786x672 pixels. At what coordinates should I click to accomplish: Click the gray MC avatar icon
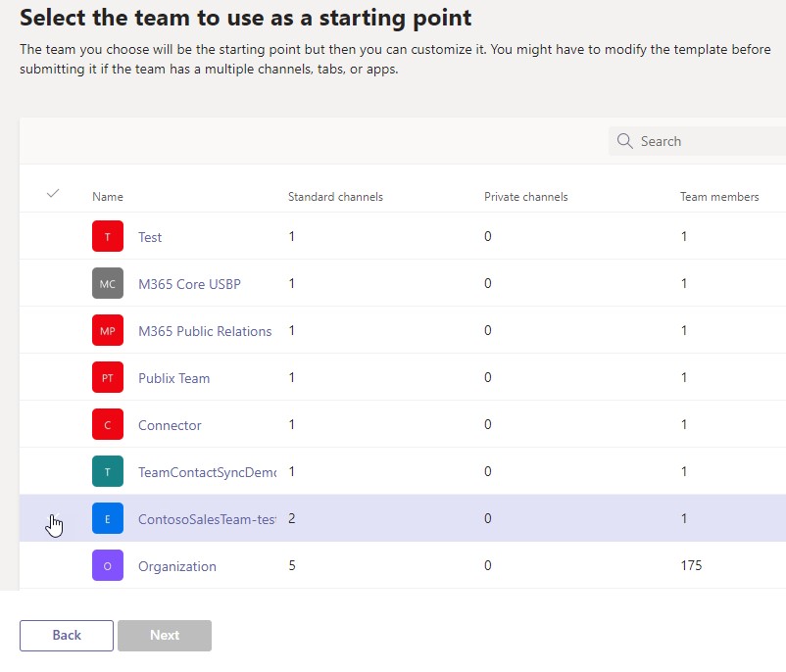pos(108,284)
